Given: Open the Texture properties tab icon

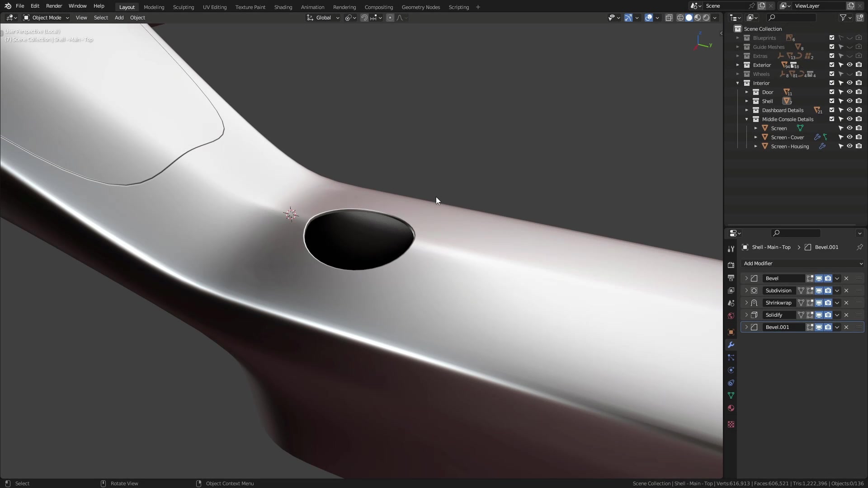Looking at the screenshot, I should (731, 424).
